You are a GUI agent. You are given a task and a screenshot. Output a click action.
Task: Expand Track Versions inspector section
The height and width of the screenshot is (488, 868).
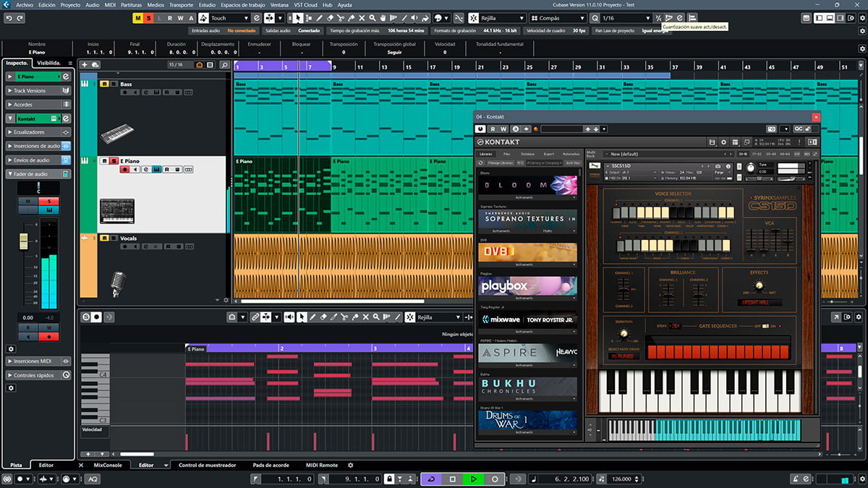click(x=38, y=90)
